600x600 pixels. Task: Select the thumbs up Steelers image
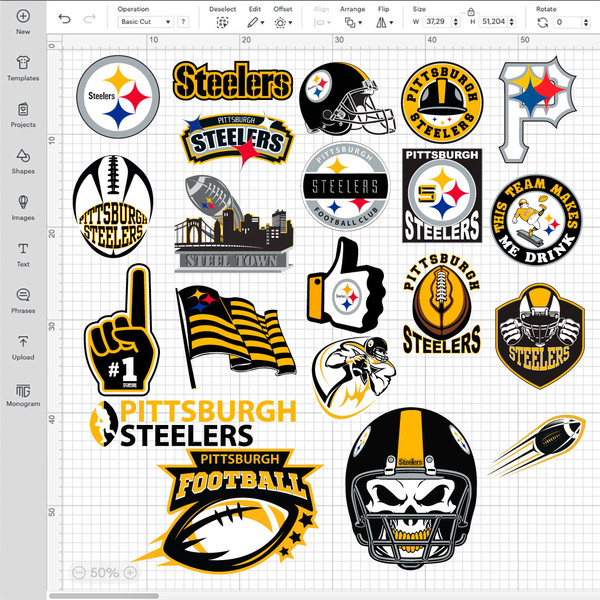346,285
